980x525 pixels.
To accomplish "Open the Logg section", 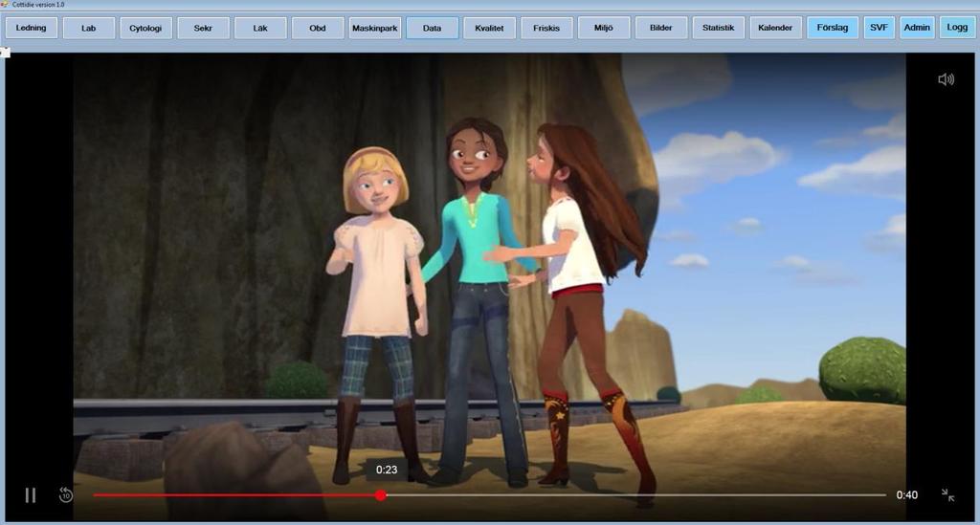I will 957,28.
